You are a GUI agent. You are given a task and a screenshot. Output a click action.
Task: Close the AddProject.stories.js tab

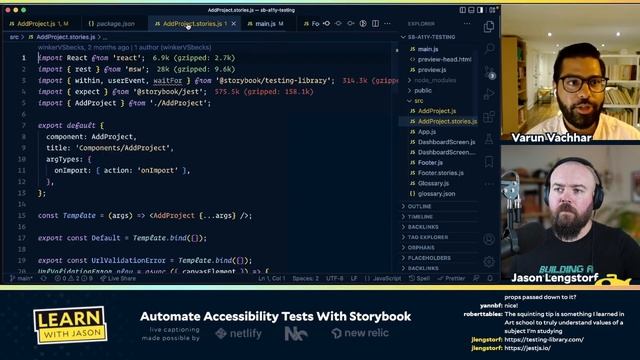pos(234,24)
